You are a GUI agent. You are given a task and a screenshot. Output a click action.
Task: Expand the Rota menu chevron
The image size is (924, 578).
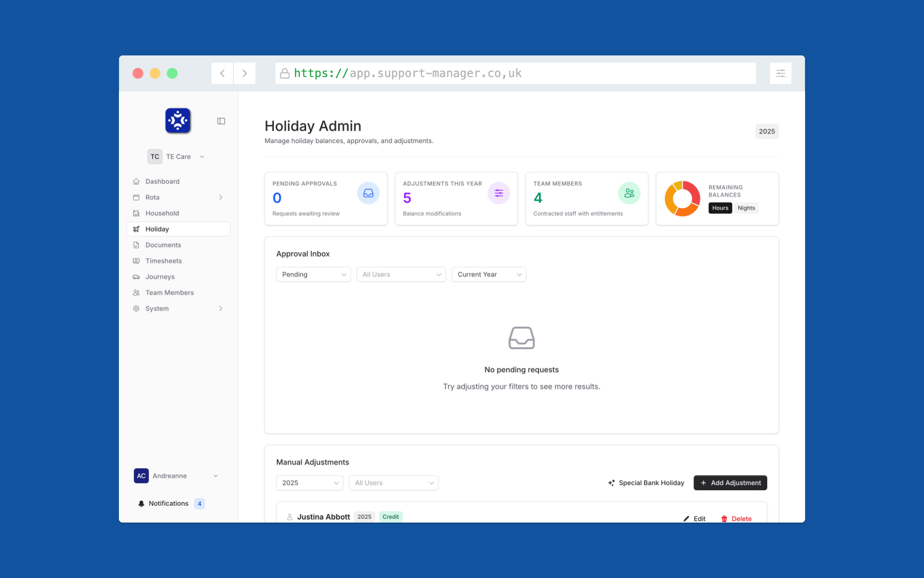pos(220,197)
